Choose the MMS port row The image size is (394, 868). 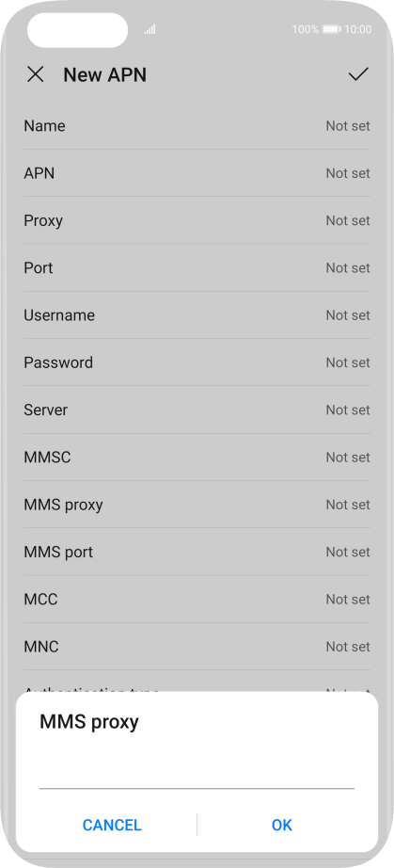(197, 552)
